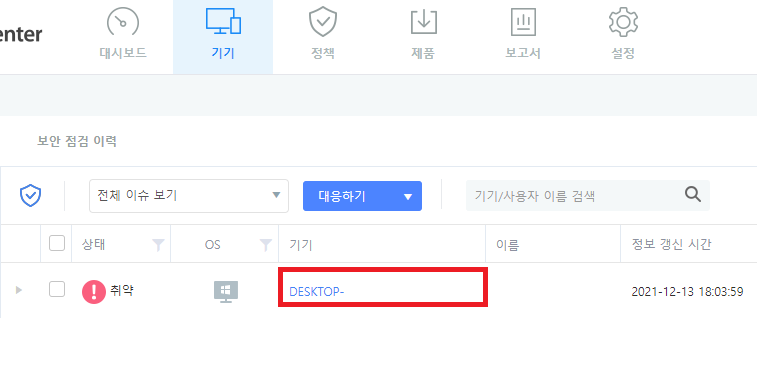Expand the DESKTOP- row triangle
Screen dimensions: 757x368
point(19,290)
